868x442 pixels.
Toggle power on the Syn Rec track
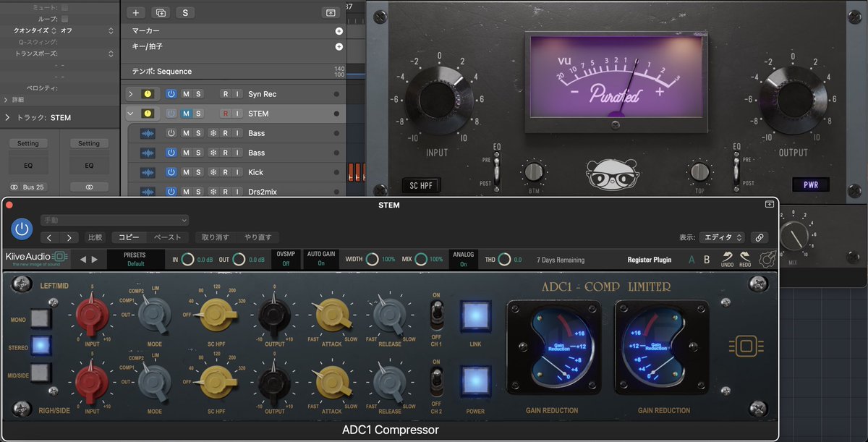(171, 94)
